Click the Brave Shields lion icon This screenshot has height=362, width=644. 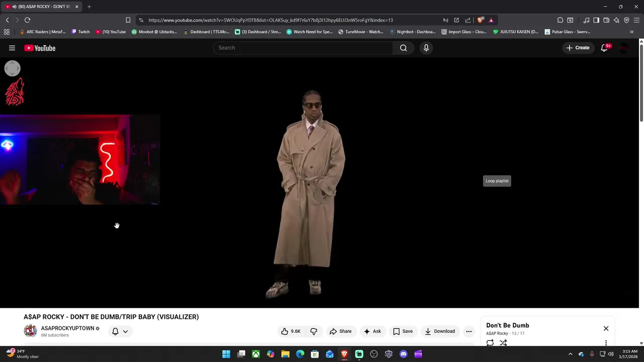point(480,20)
